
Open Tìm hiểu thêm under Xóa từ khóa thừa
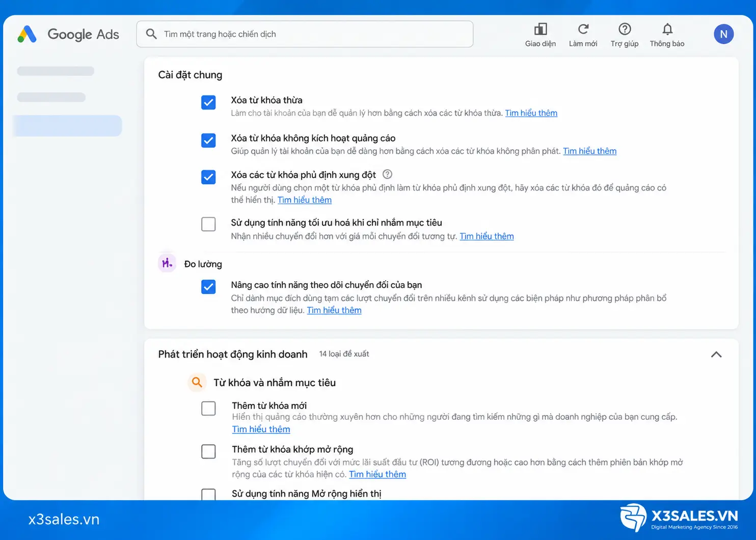click(x=531, y=113)
